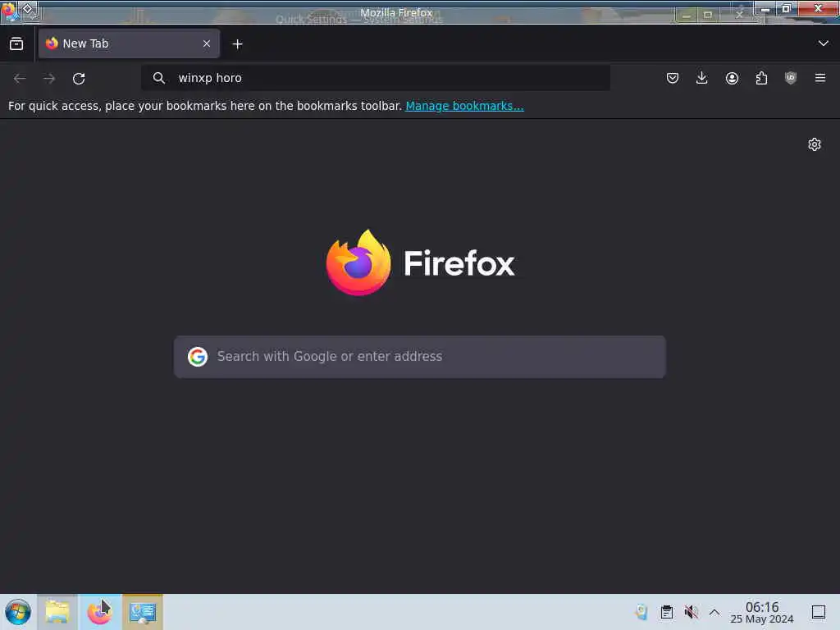Image resolution: width=840 pixels, height=630 pixels.
Task: Click the 'Search with Google or enter address' box
Action: pyautogui.click(x=420, y=357)
